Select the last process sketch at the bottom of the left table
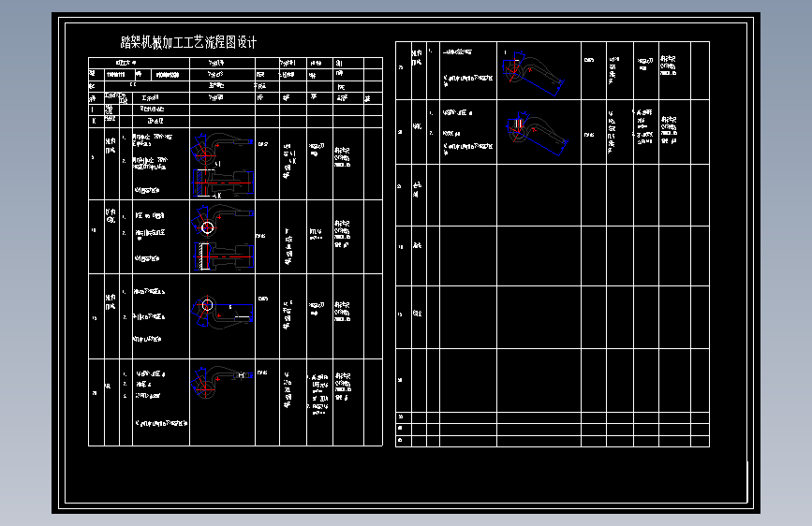 point(223,382)
